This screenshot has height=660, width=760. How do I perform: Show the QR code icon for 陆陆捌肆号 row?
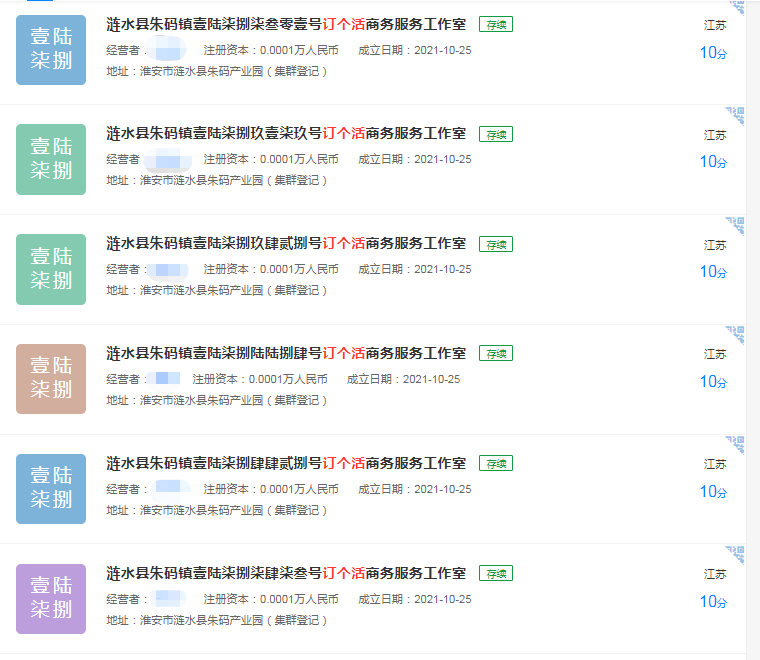coord(735,335)
